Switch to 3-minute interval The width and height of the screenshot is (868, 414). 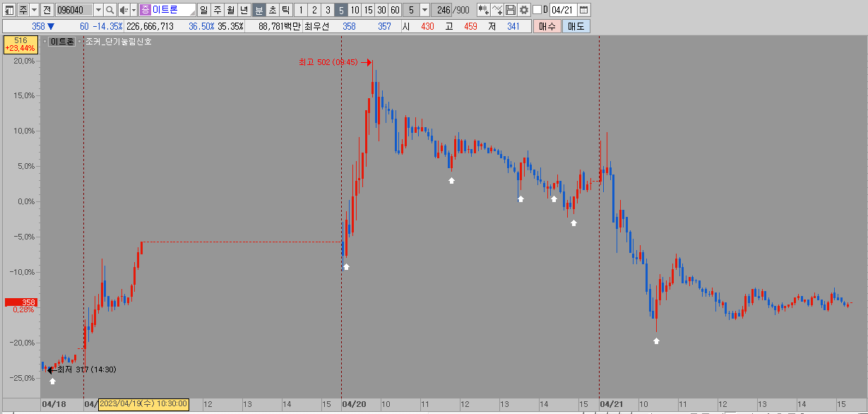coord(328,10)
